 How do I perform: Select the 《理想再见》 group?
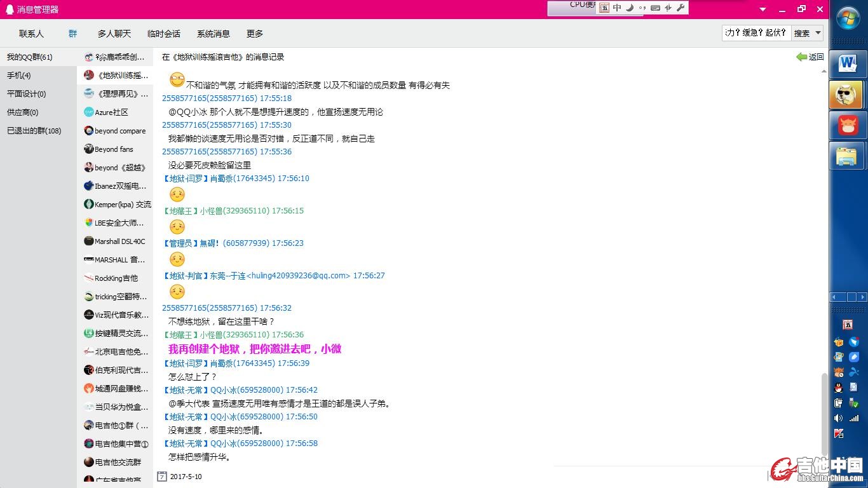point(115,93)
